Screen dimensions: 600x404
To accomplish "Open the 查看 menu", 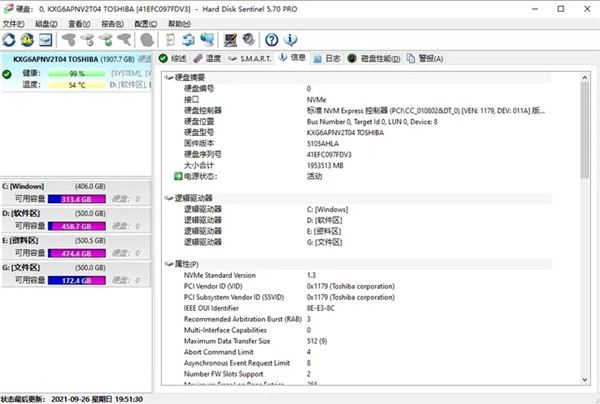I will 79,24.
